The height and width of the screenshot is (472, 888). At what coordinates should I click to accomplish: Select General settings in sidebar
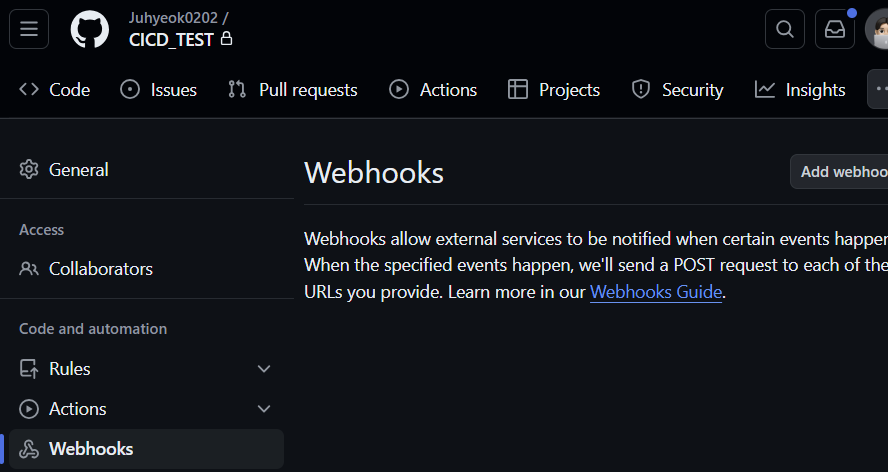click(146, 169)
